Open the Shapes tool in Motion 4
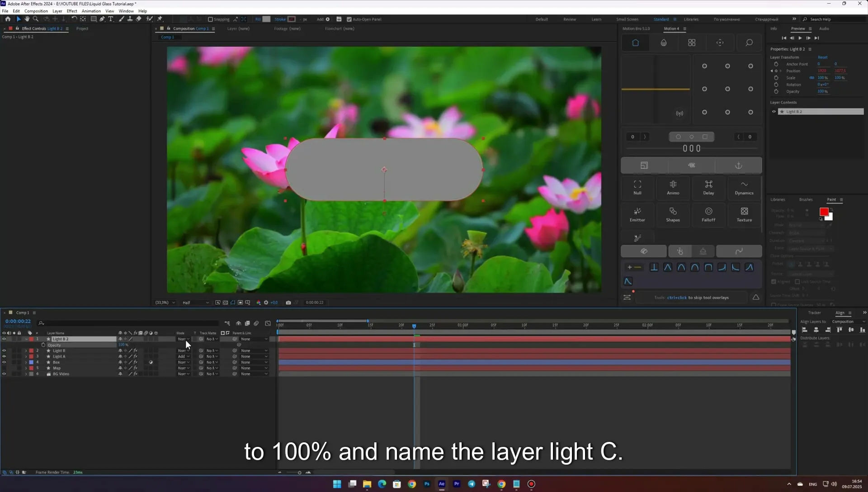Image resolution: width=868 pixels, height=492 pixels. 673,214
